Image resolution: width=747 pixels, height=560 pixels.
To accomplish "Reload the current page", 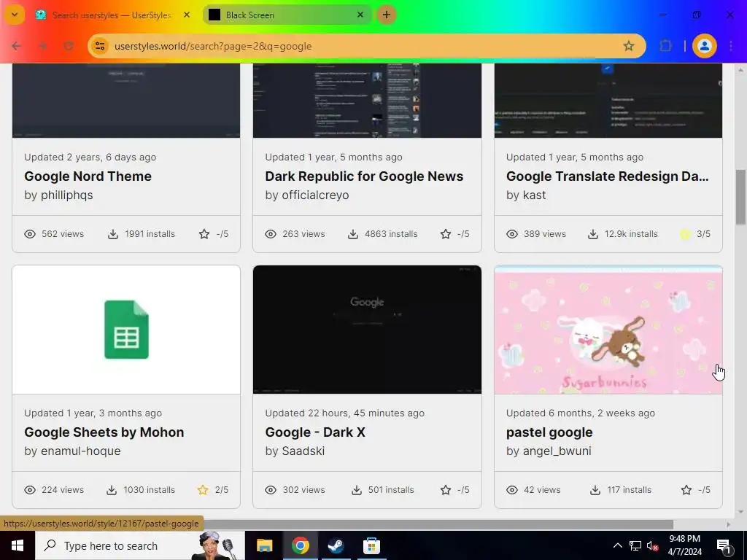I will pyautogui.click(x=69, y=46).
